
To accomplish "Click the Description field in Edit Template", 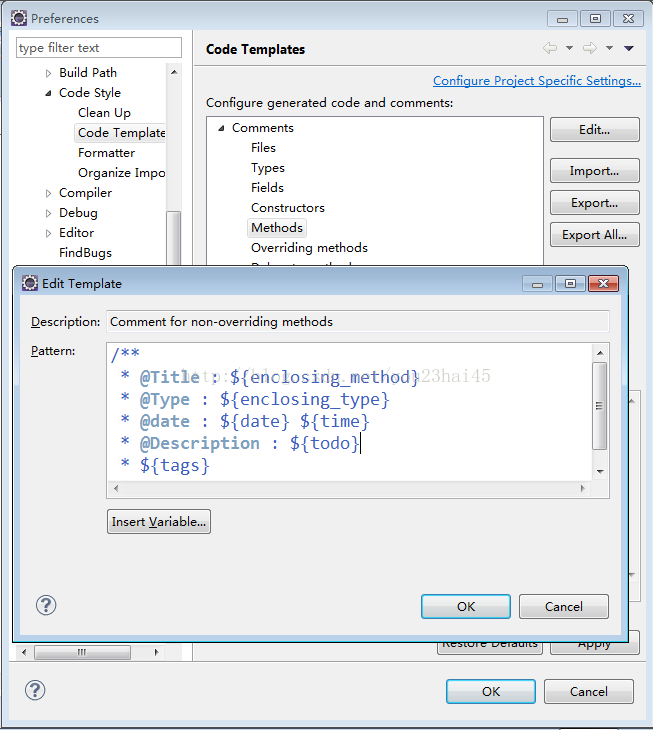I will tap(358, 322).
